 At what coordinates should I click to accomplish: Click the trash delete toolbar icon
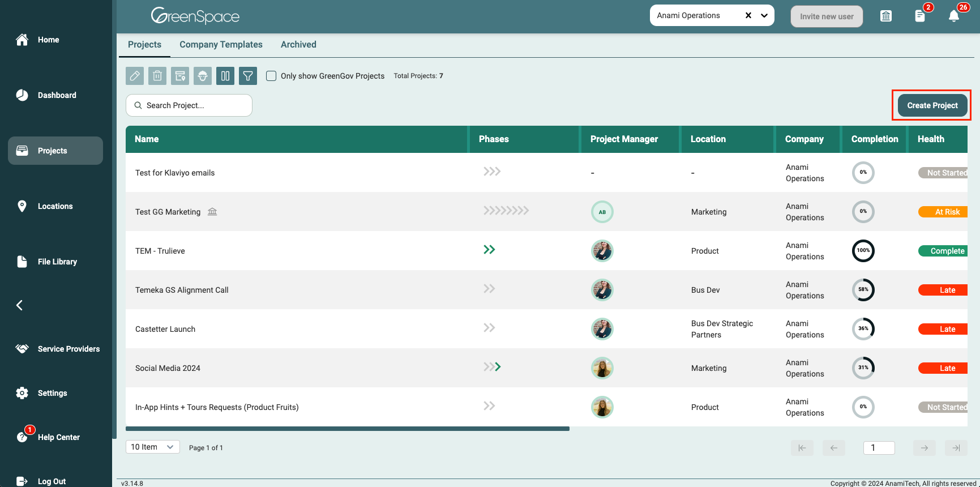[x=157, y=76]
